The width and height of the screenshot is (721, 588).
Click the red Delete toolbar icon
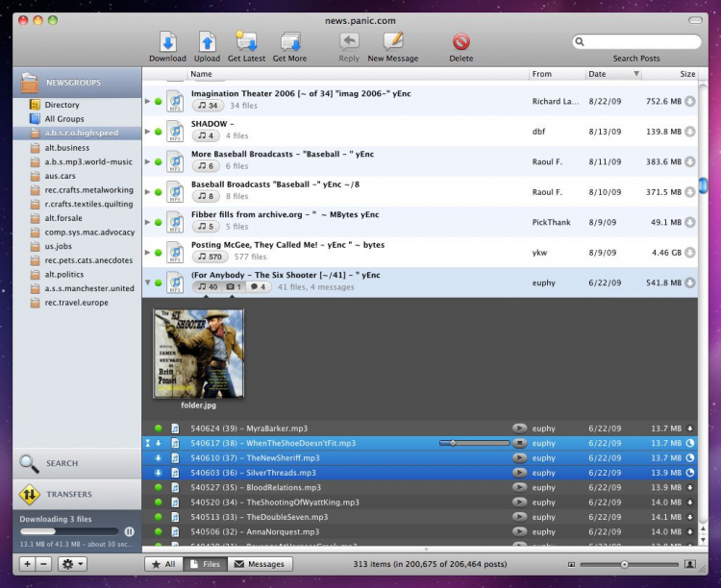pos(461,41)
